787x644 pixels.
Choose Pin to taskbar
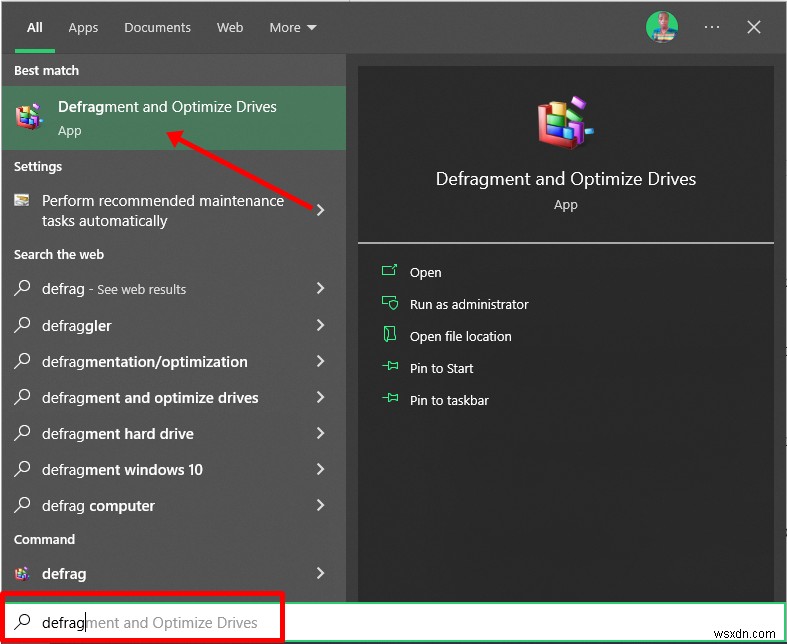[x=449, y=401]
